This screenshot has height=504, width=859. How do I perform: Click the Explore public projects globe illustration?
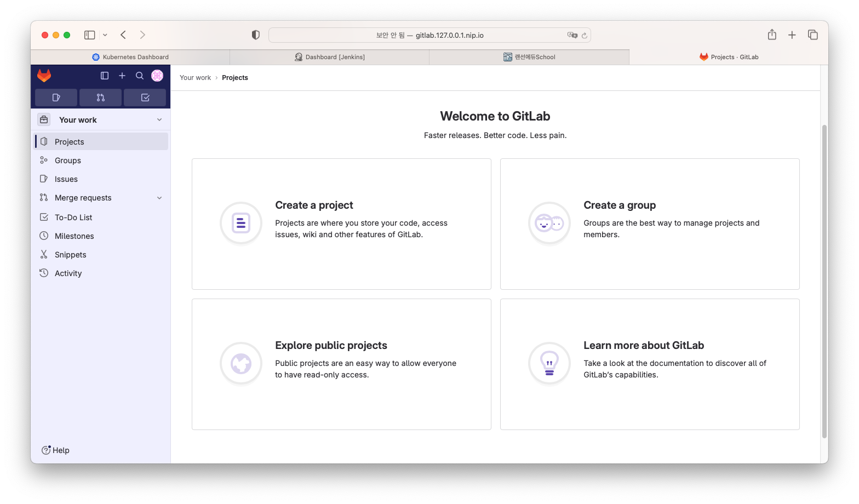click(x=241, y=363)
